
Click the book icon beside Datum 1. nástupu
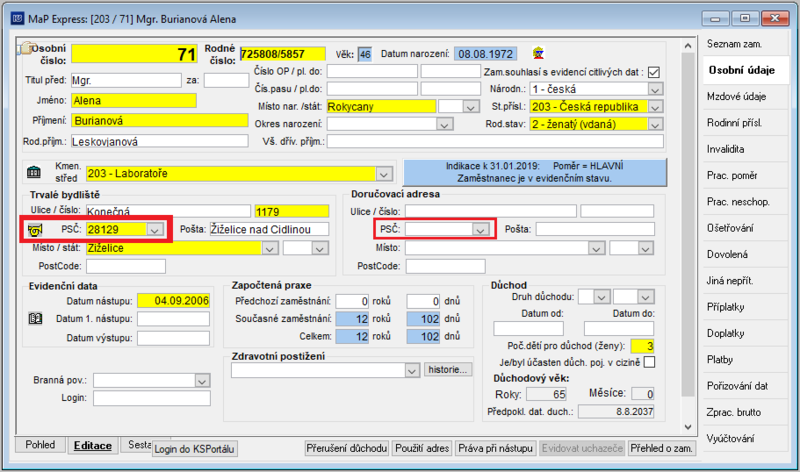(x=35, y=319)
